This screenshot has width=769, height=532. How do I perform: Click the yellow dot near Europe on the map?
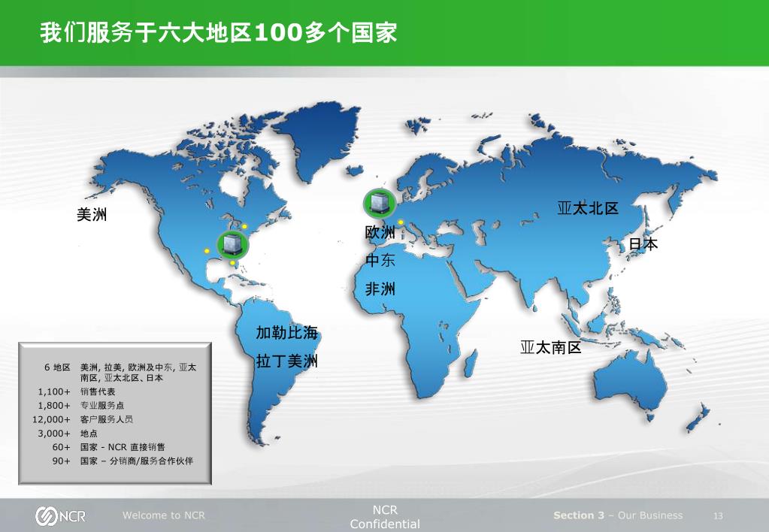401,222
